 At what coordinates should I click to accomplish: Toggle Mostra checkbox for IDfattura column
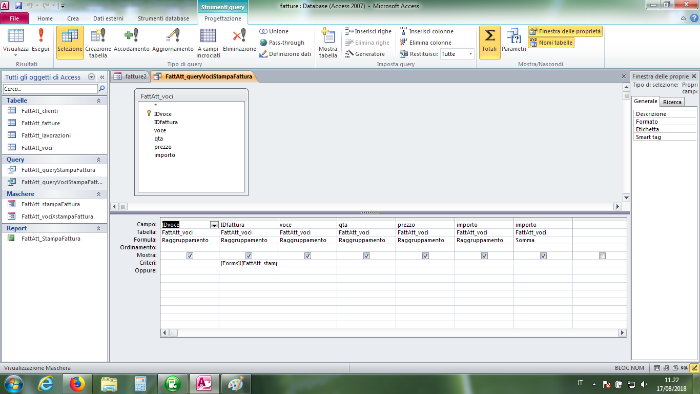click(249, 256)
